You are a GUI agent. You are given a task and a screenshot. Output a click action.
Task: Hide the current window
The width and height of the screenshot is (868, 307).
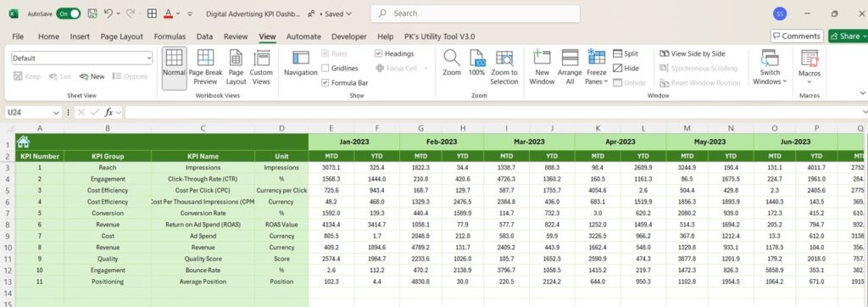pos(626,68)
